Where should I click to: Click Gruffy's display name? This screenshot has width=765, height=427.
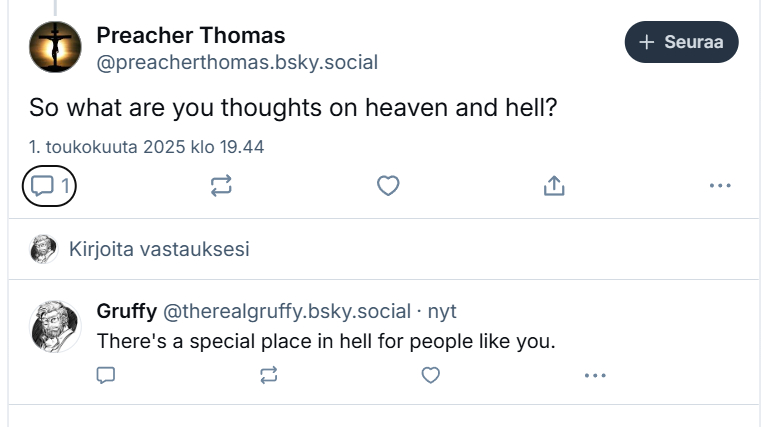pyautogui.click(x=126, y=311)
